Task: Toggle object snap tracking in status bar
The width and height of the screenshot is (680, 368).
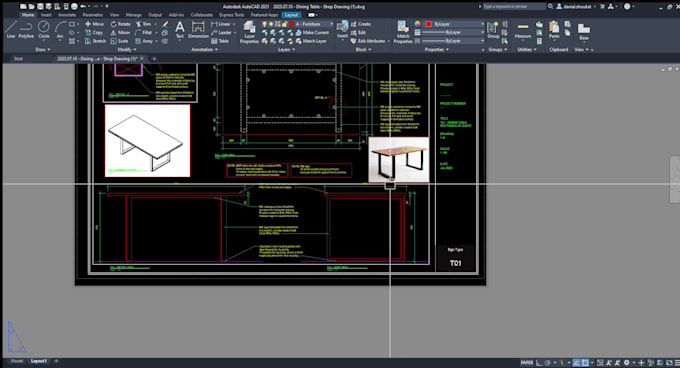Action: pyautogui.click(x=576, y=362)
